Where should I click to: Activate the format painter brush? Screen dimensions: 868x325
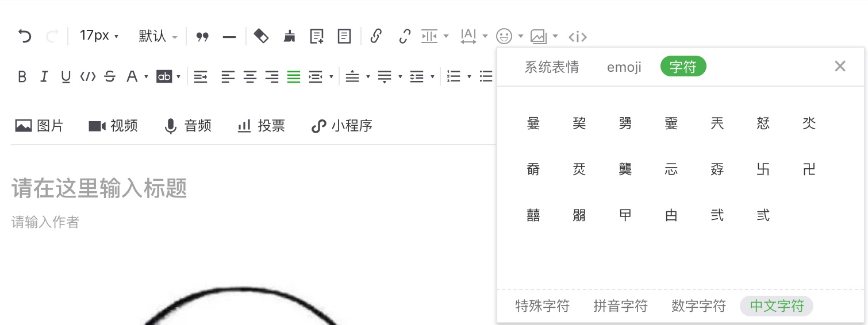pos(290,36)
